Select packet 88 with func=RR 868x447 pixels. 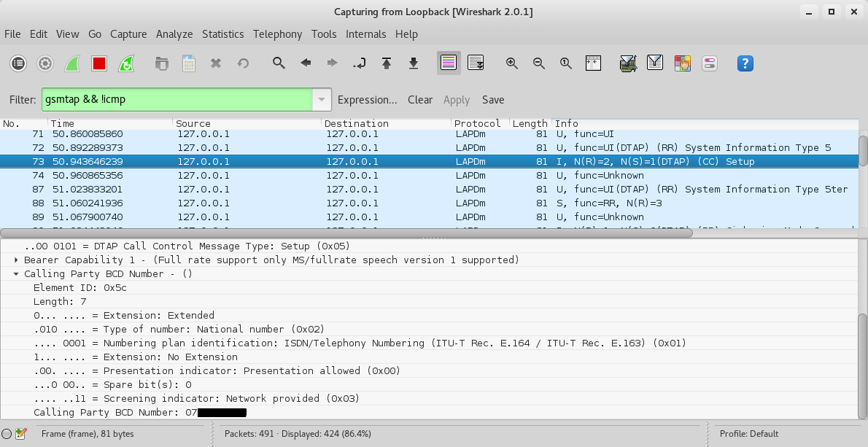point(429,203)
